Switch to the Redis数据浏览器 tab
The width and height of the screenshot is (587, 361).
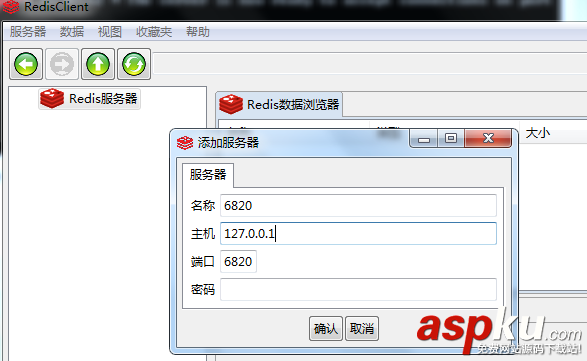pos(279,104)
